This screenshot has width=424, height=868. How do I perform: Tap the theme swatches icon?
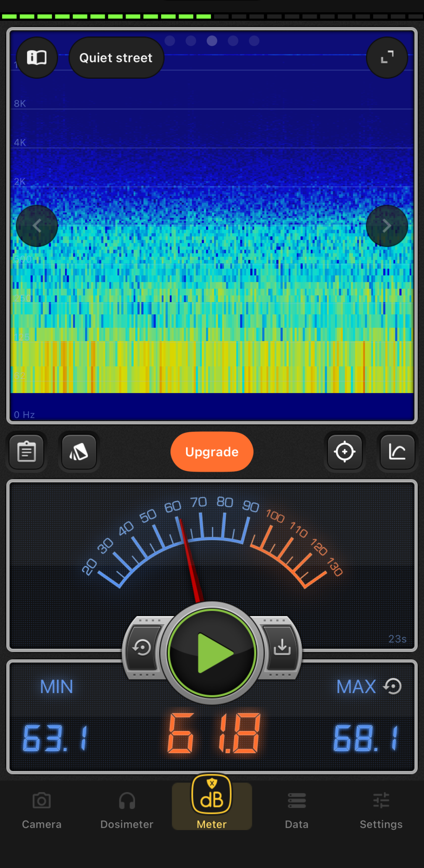[79, 452]
